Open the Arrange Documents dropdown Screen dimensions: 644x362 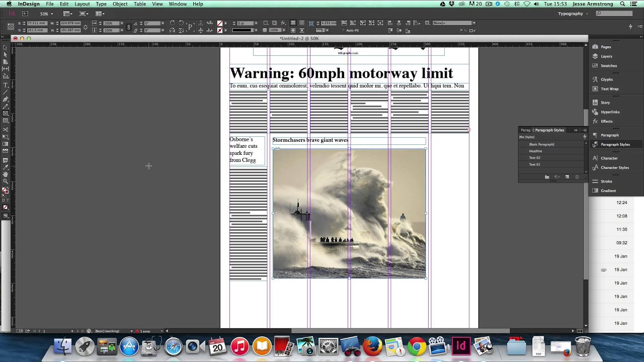click(x=100, y=14)
